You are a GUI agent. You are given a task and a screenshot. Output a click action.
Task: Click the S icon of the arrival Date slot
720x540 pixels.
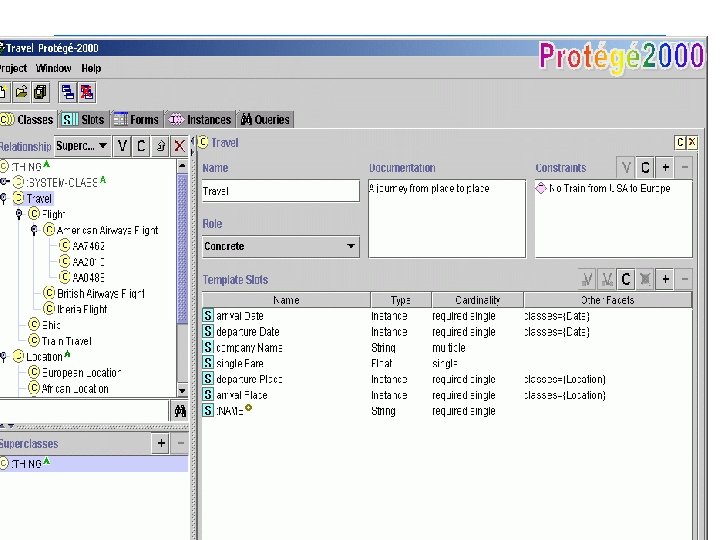[x=208, y=315]
